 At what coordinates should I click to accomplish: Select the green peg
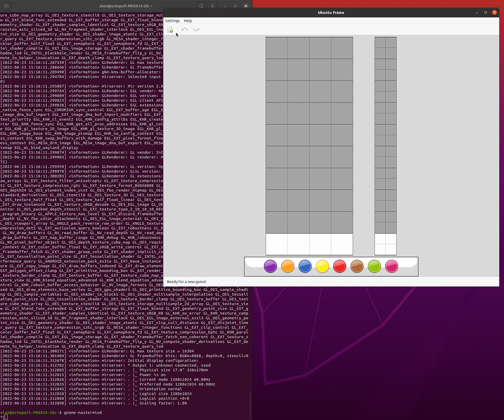tap(374, 267)
